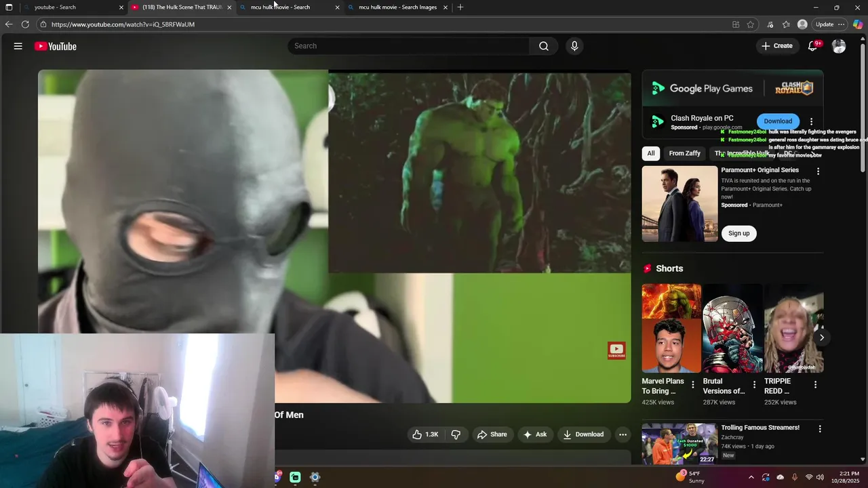Close the Search Images tab
Image resolution: width=868 pixels, height=488 pixels.
446,7
